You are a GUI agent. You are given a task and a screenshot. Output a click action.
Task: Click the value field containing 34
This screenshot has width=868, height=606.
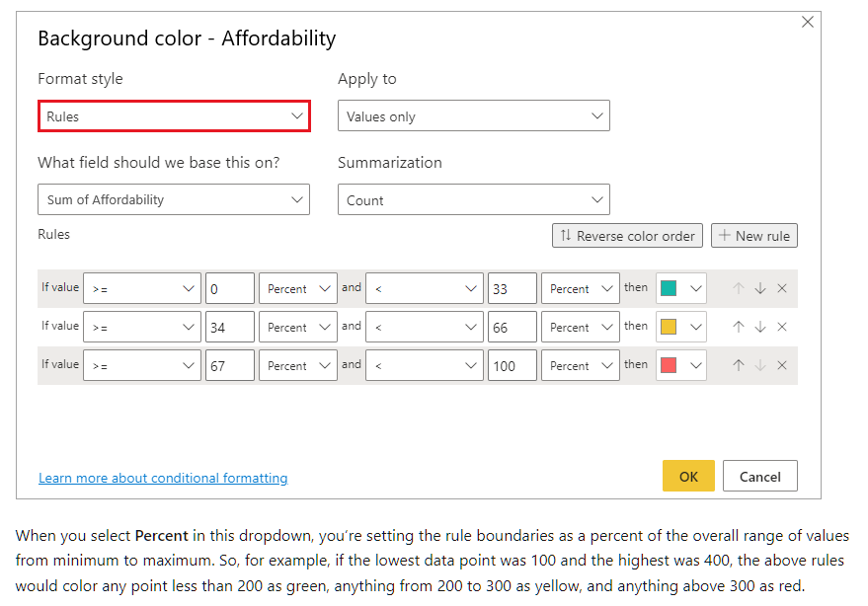coord(230,327)
